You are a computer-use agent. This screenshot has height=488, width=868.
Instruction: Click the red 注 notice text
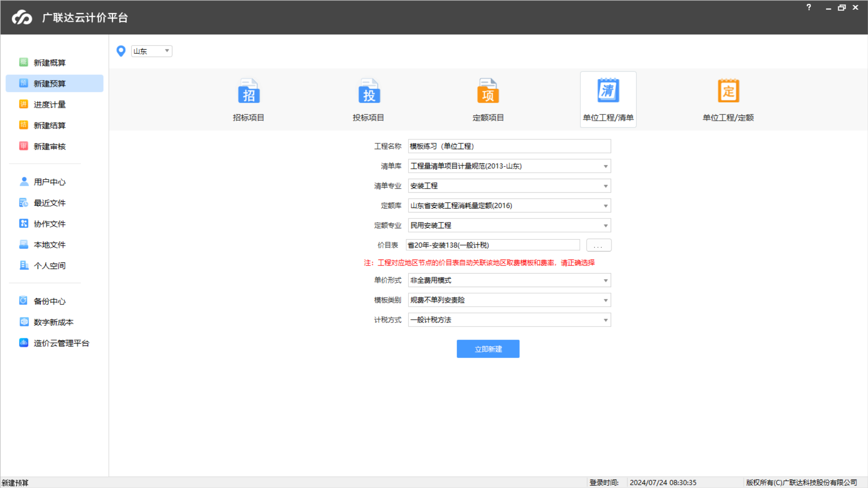[479, 263]
